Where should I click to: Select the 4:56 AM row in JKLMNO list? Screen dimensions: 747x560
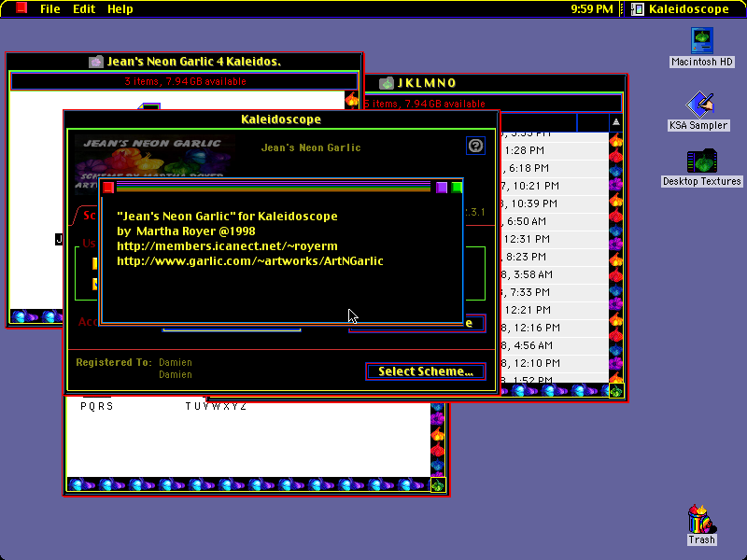pyautogui.click(x=554, y=345)
